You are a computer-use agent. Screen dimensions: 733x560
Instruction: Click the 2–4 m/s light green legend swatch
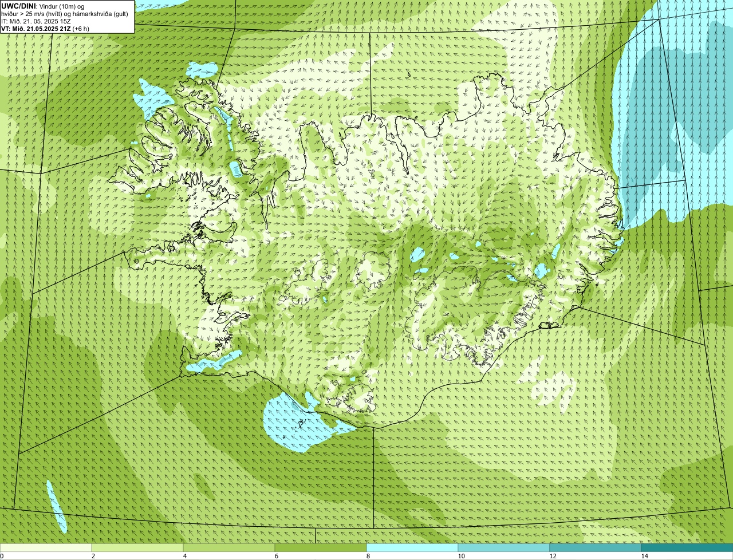point(137,547)
